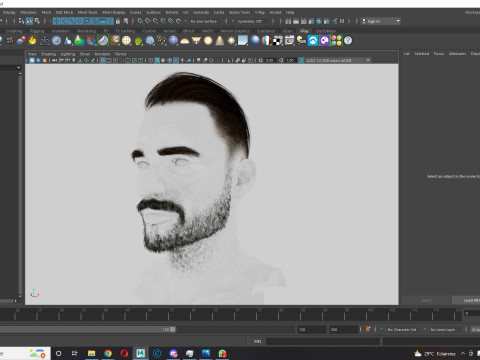Click the curly chain shelf icon
This screenshot has width=480, height=360.
coord(161,41)
